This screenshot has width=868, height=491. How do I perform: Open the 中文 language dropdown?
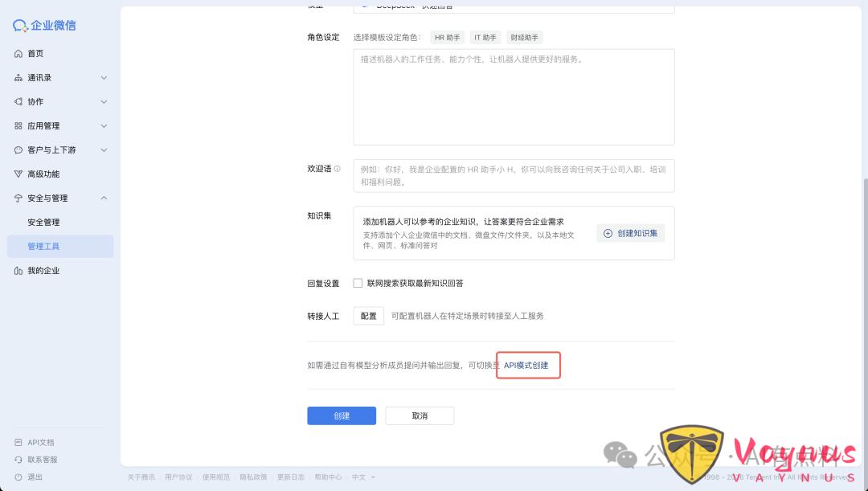pyautogui.click(x=361, y=477)
